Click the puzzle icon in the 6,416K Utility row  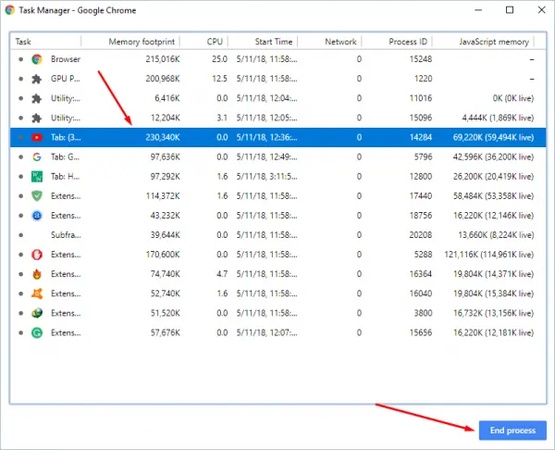(x=37, y=98)
